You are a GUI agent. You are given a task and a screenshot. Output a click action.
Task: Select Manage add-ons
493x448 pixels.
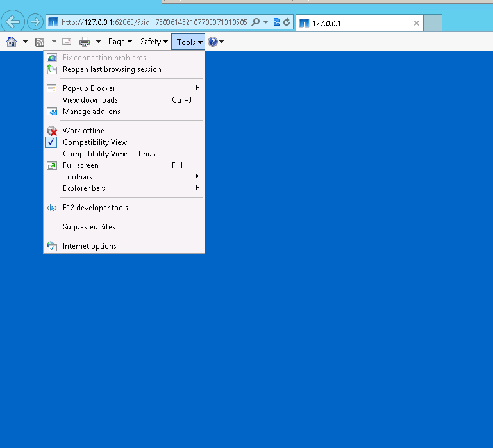click(x=124, y=112)
